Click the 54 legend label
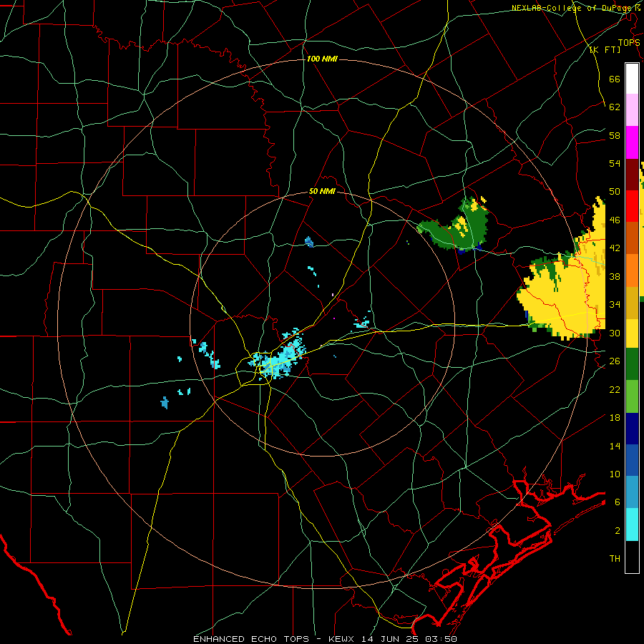Viewport: 644px width, 644px height. [x=615, y=163]
